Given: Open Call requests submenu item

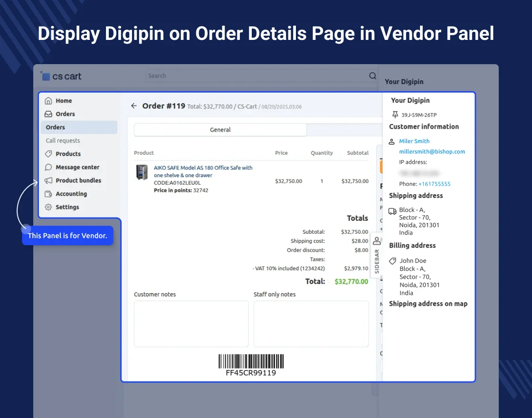Looking at the screenshot, I should (63, 141).
